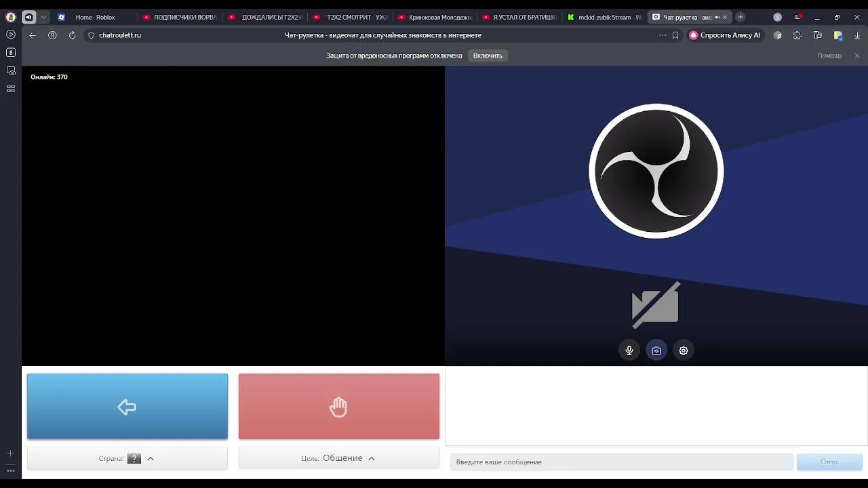Open the browser menu with red notification

pyautogui.click(x=798, y=17)
